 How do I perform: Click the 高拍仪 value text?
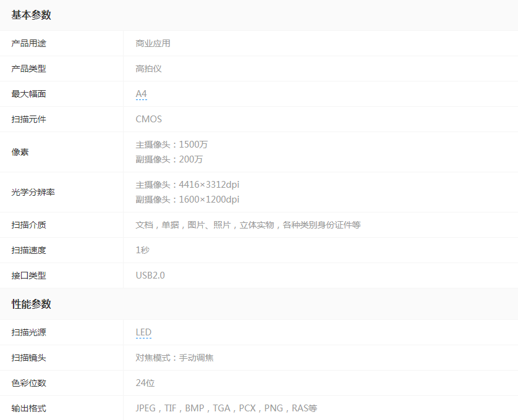tap(148, 68)
